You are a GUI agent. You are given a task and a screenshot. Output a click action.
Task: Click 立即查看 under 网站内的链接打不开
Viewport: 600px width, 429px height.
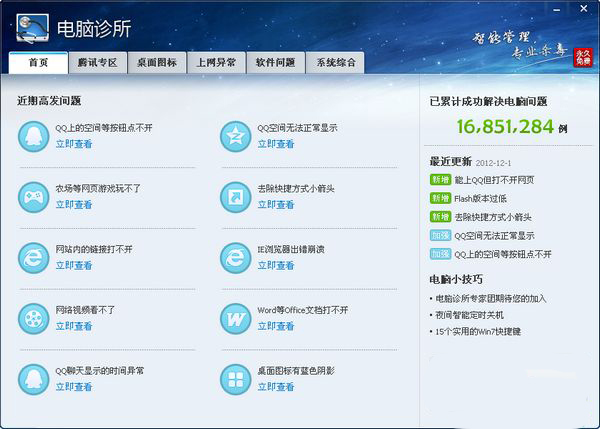(x=74, y=265)
